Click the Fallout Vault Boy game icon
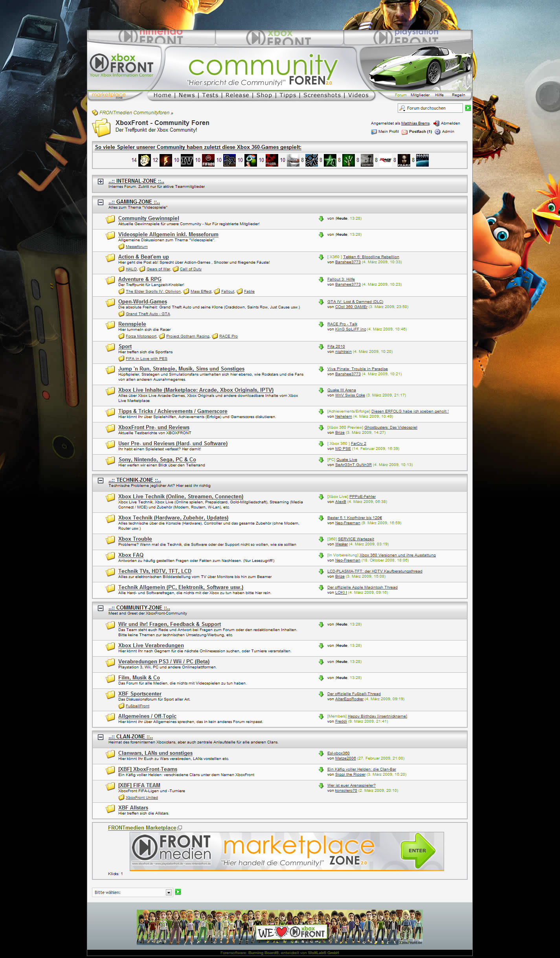The image size is (560, 958). coord(145,160)
